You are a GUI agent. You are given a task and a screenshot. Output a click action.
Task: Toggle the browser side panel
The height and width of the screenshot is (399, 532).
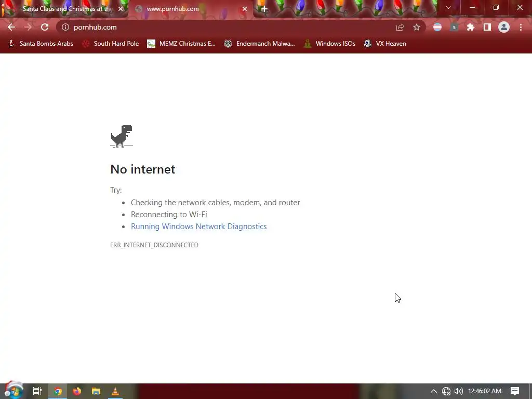point(487,27)
